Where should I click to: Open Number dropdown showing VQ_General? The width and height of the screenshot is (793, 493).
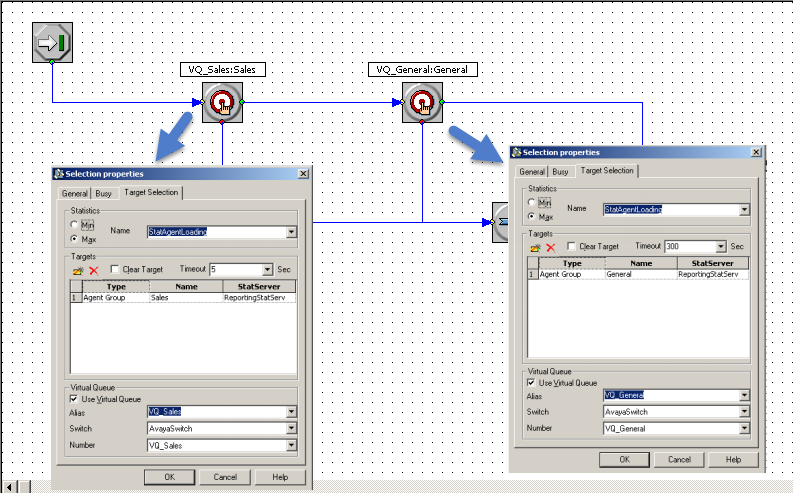744,429
